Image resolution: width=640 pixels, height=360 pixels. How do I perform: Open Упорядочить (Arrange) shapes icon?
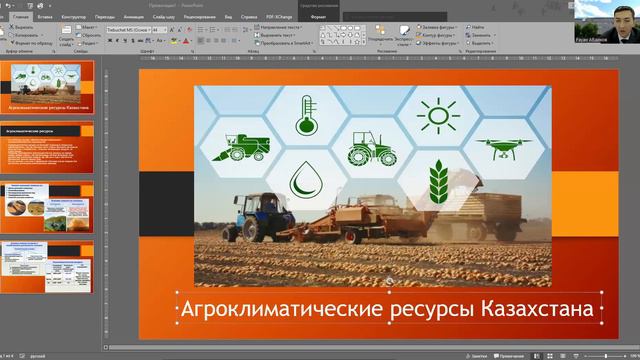click(380, 30)
